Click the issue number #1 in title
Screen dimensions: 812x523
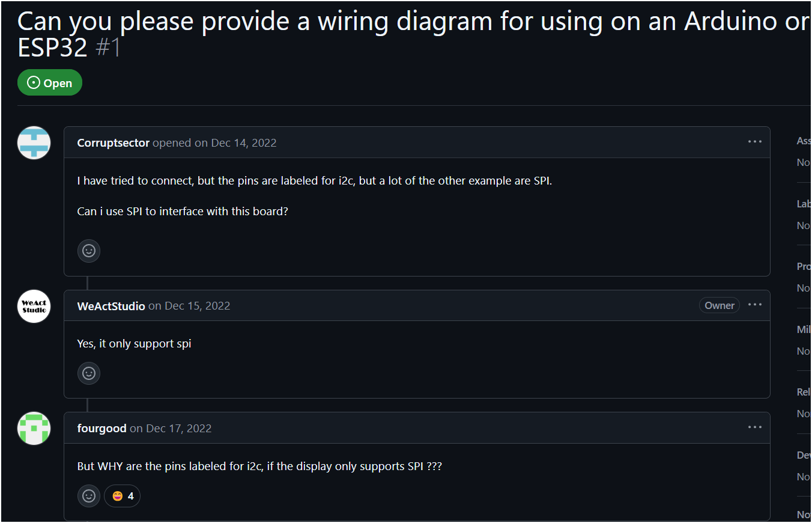pyautogui.click(x=109, y=47)
